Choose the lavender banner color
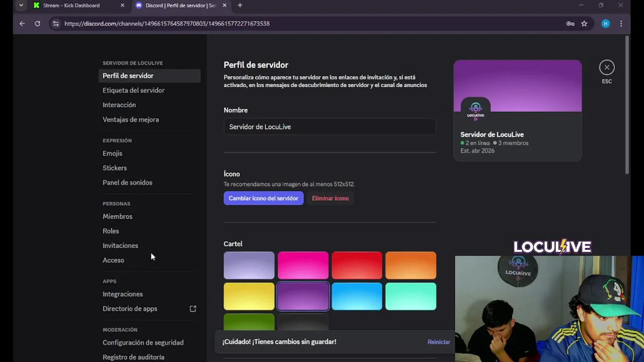 coord(249,265)
